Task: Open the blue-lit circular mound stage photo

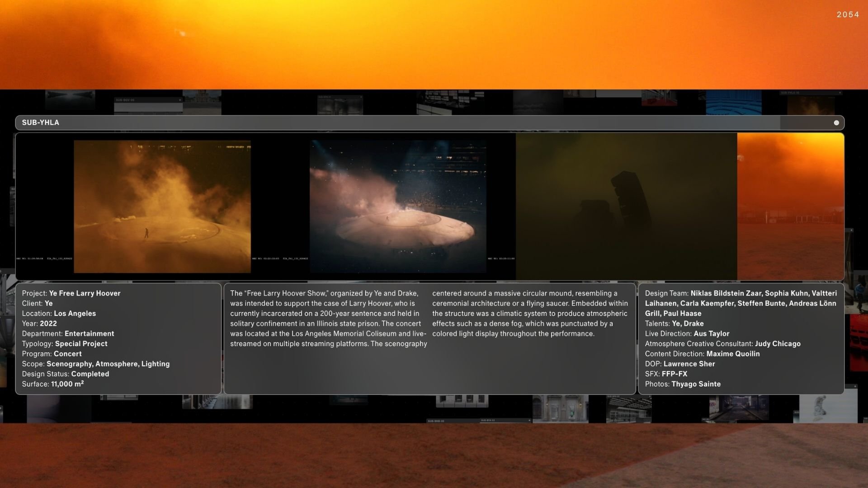Action: click(x=398, y=206)
